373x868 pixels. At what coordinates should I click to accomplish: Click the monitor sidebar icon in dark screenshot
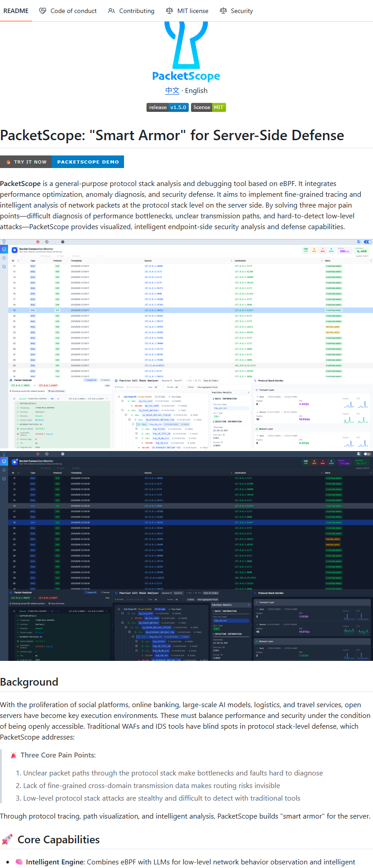click(x=4, y=461)
